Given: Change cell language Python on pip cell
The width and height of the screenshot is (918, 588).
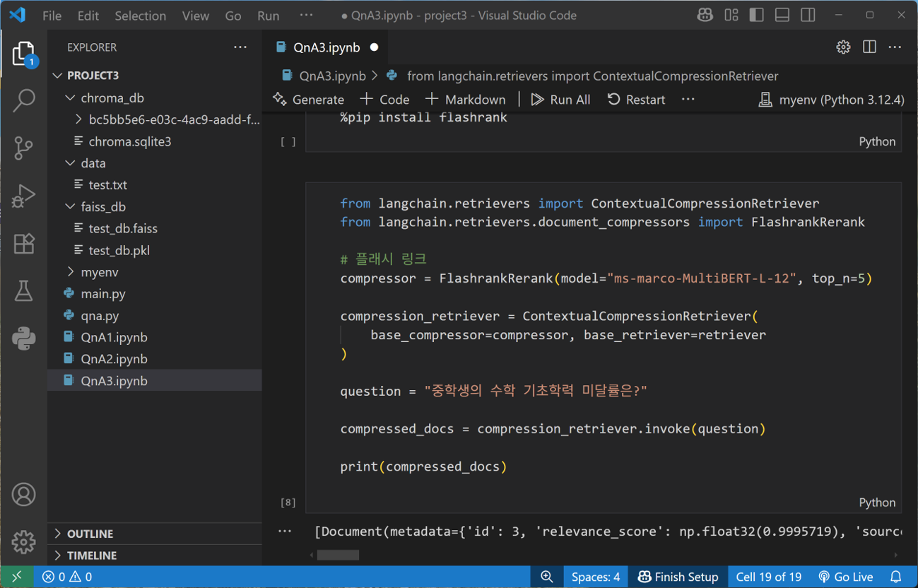Looking at the screenshot, I should pos(877,141).
